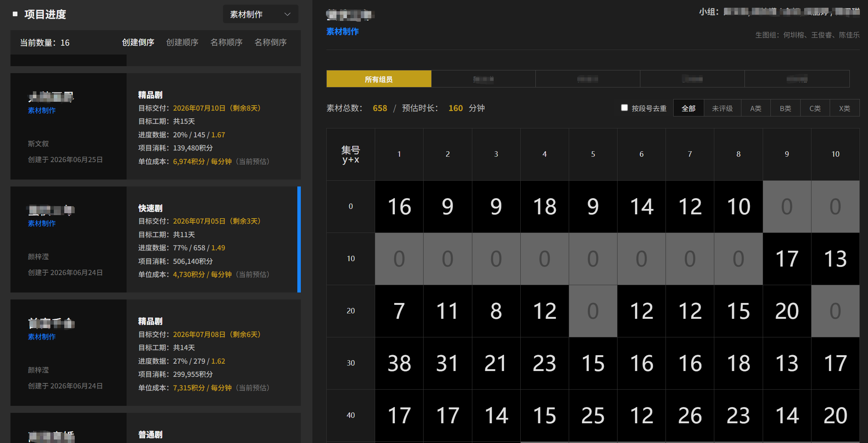The image size is (868, 443).
Task: Click the 集号 y+x header cell
Action: (x=351, y=154)
